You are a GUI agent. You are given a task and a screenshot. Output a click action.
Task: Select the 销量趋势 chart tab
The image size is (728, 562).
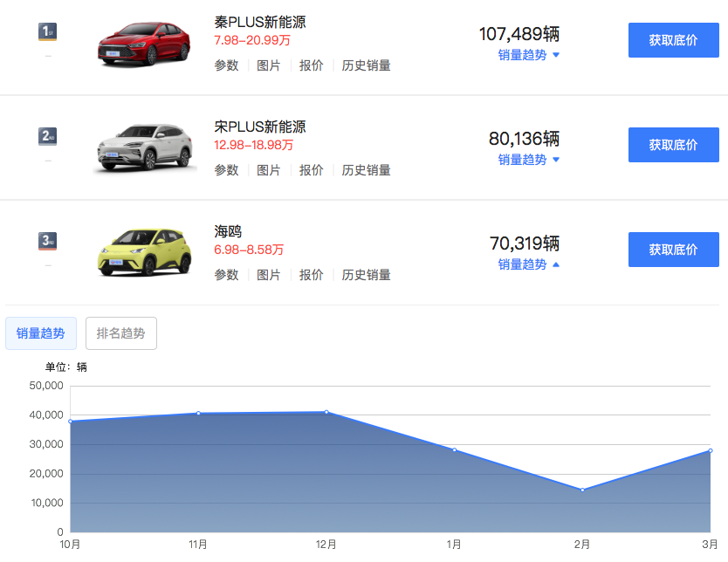41,333
